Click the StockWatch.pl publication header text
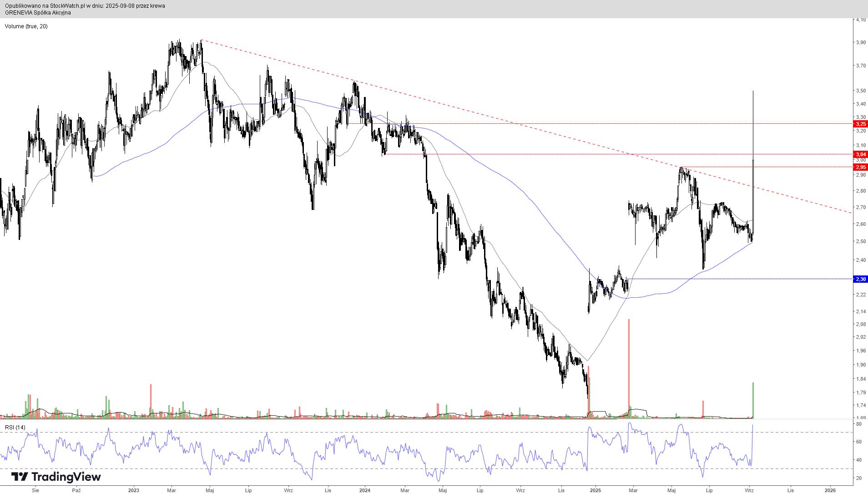Screen dimensions: 868x494 point(85,6)
